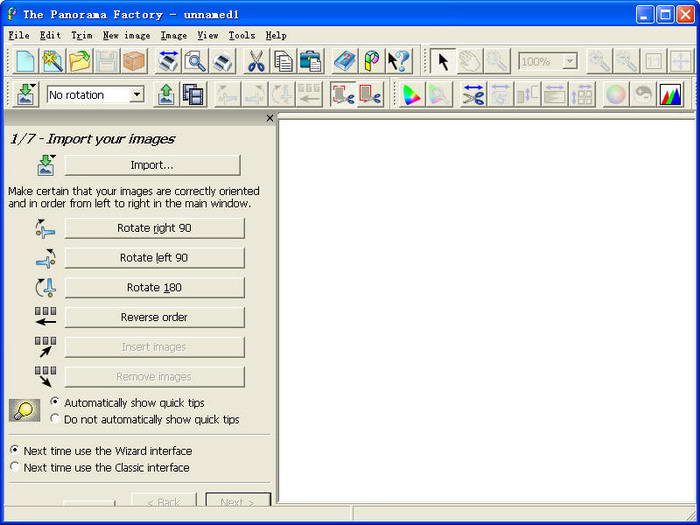
Task: Open the Edit menu
Action: pos(50,35)
